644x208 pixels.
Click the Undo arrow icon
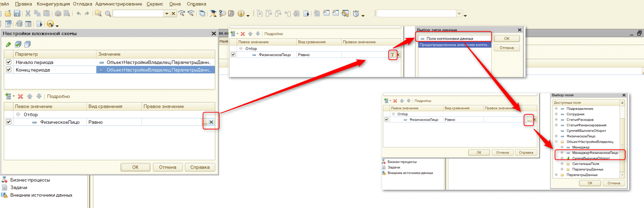point(79,13)
